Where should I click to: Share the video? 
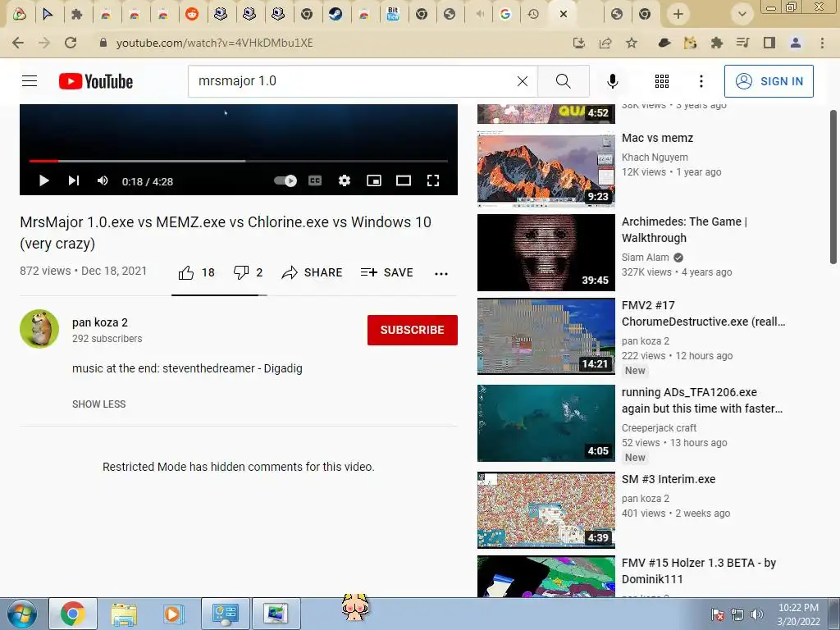[x=312, y=272]
